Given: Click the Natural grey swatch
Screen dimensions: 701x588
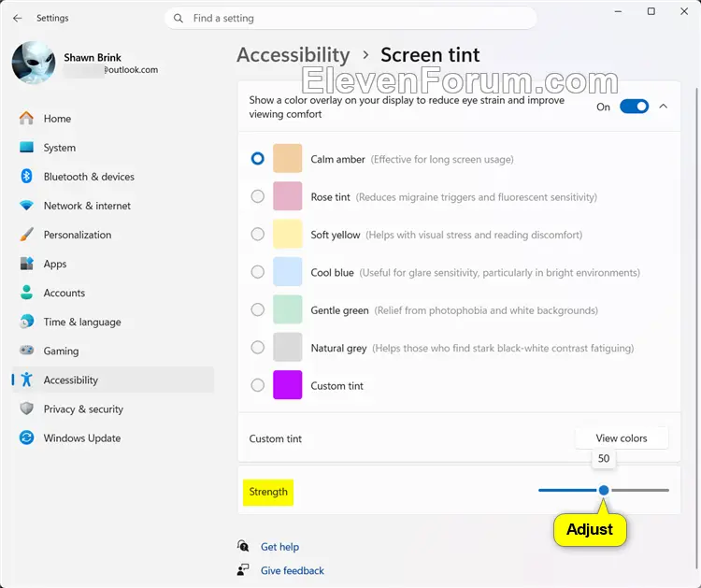Looking at the screenshot, I should click(x=288, y=347).
